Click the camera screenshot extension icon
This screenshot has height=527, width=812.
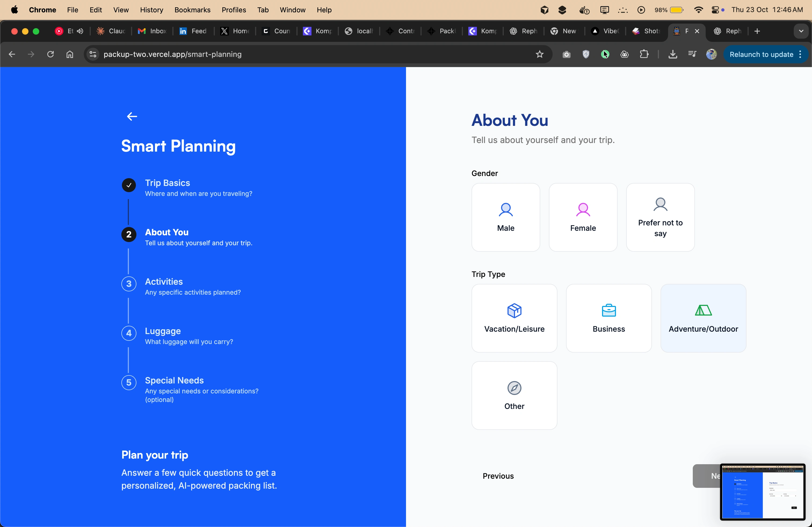pyautogui.click(x=566, y=54)
